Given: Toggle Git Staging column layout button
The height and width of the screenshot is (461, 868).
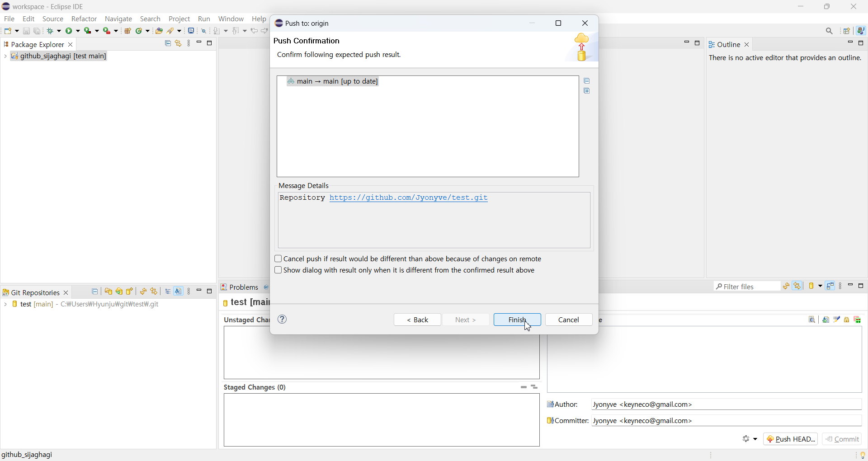Looking at the screenshot, I should [x=830, y=287].
